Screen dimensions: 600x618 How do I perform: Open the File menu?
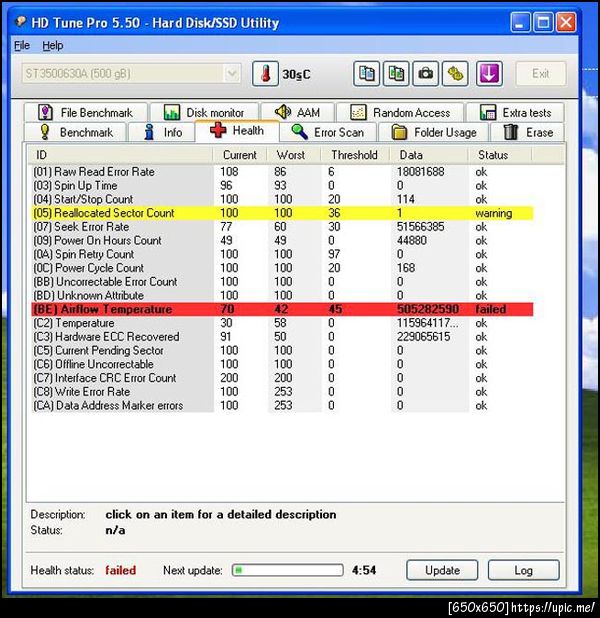22,46
